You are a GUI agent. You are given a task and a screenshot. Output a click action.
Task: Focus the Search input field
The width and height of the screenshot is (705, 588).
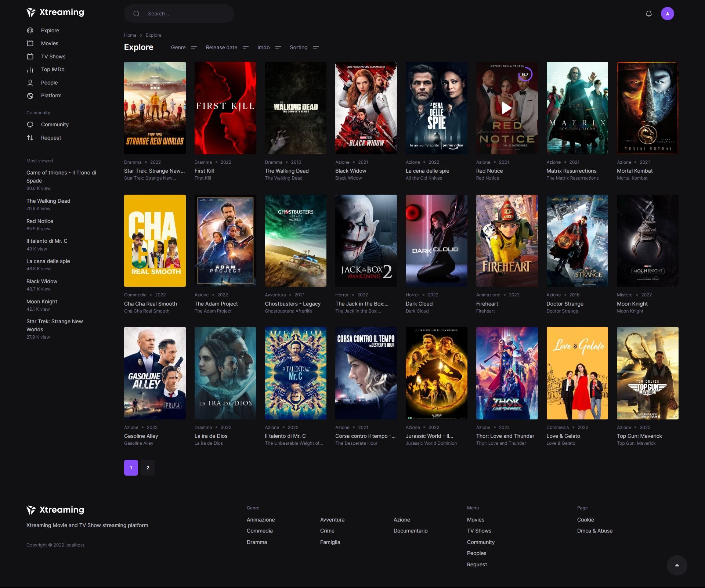click(x=179, y=14)
